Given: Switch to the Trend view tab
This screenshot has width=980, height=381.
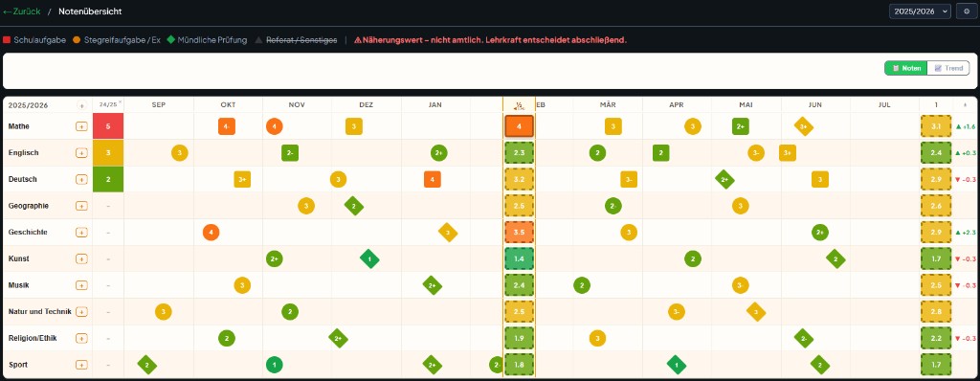Looking at the screenshot, I should click(x=948, y=68).
